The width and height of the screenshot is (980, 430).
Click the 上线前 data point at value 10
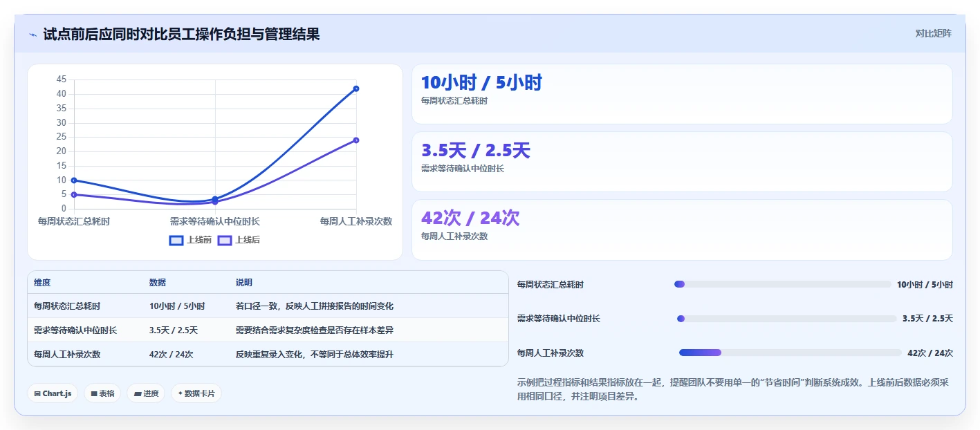74,180
